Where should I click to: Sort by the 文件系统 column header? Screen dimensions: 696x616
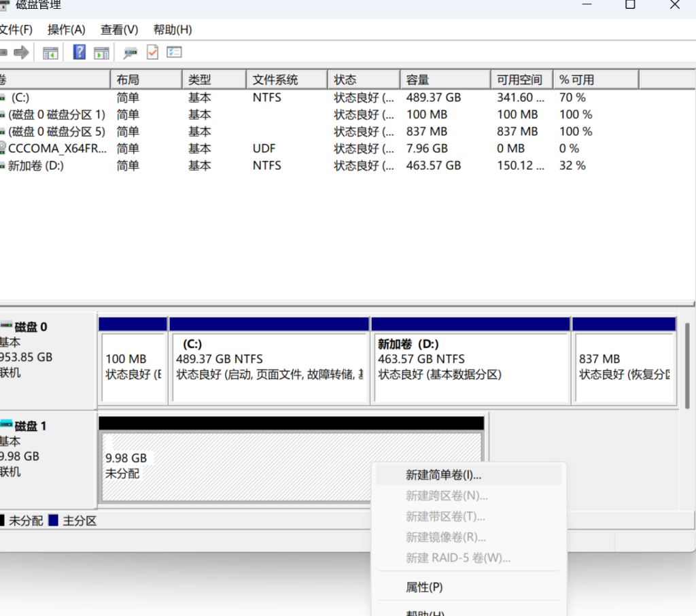275,80
